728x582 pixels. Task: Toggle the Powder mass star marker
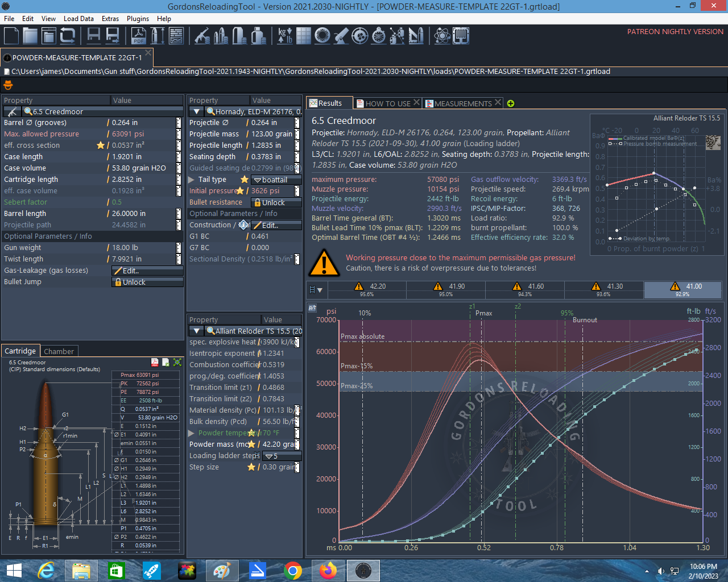[251, 444]
